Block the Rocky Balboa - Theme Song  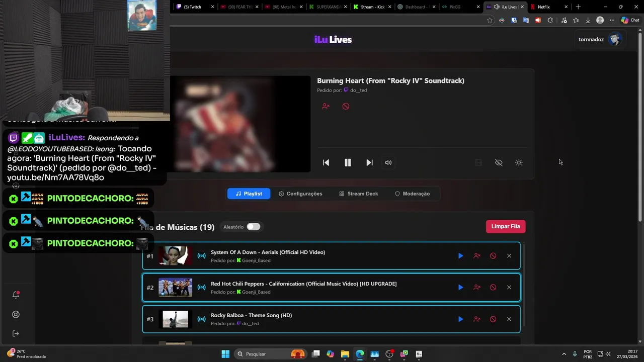[493, 319]
